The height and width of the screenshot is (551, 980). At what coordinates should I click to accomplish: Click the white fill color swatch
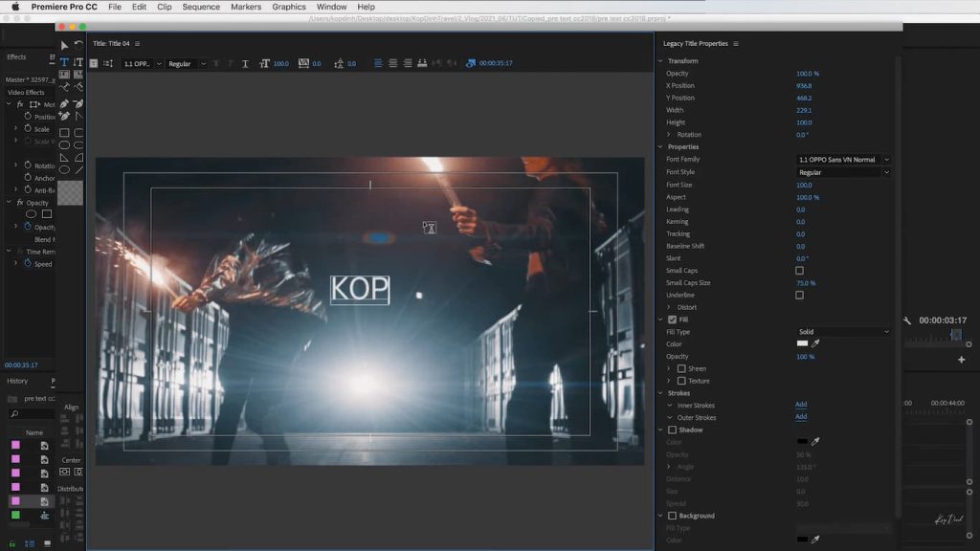click(x=802, y=343)
